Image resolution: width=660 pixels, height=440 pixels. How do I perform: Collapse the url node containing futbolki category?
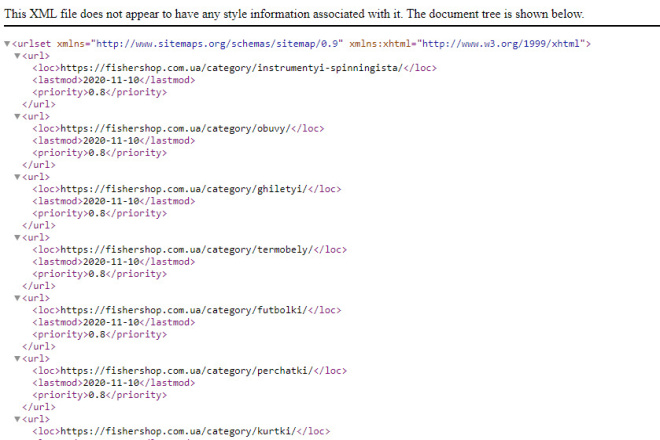pyautogui.click(x=17, y=298)
